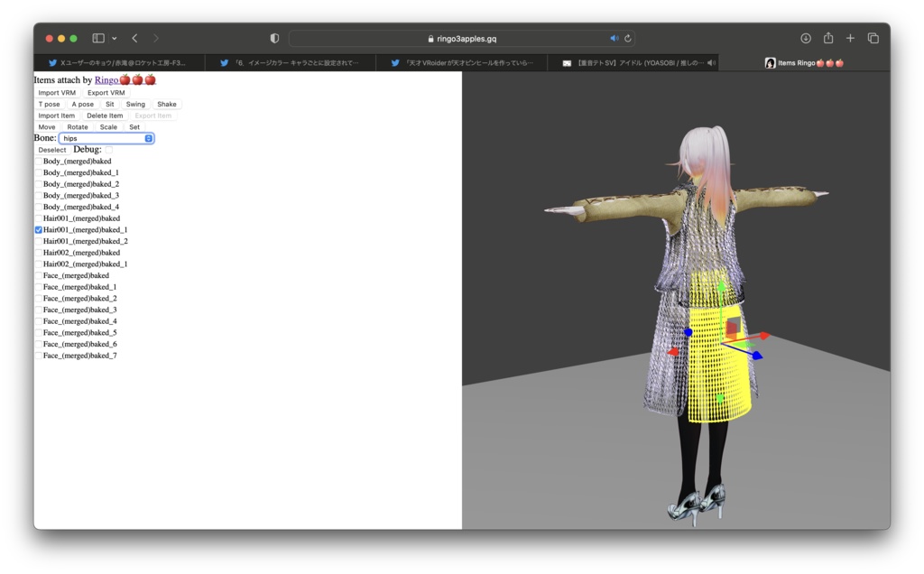The width and height of the screenshot is (924, 574).
Task: Show tab overview icon
Action: [x=873, y=39]
